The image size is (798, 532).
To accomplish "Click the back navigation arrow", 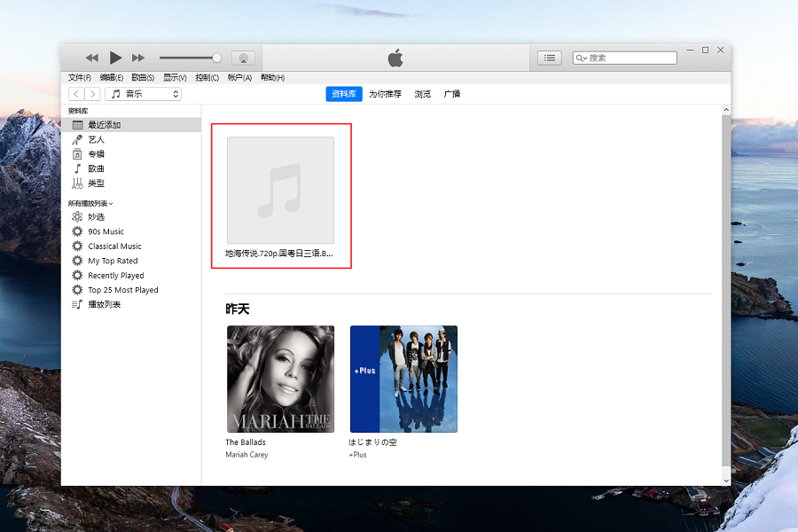I will (76, 94).
